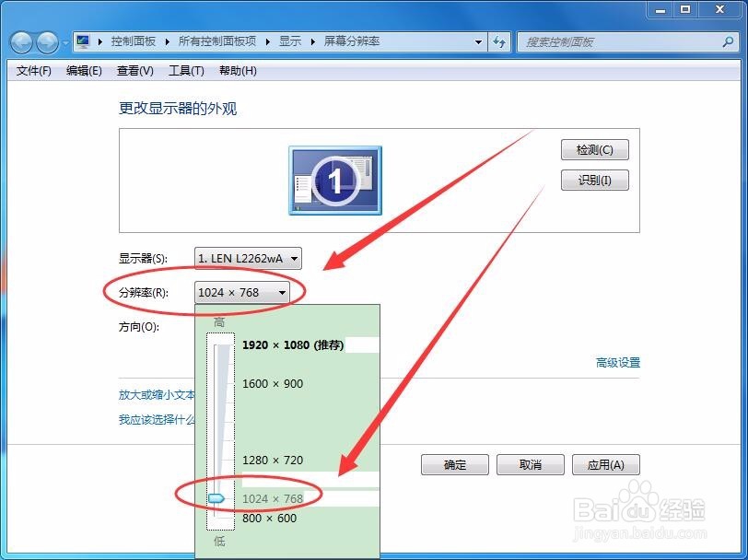Click the search magnifier icon
This screenshot has width=748, height=560.
(729, 41)
